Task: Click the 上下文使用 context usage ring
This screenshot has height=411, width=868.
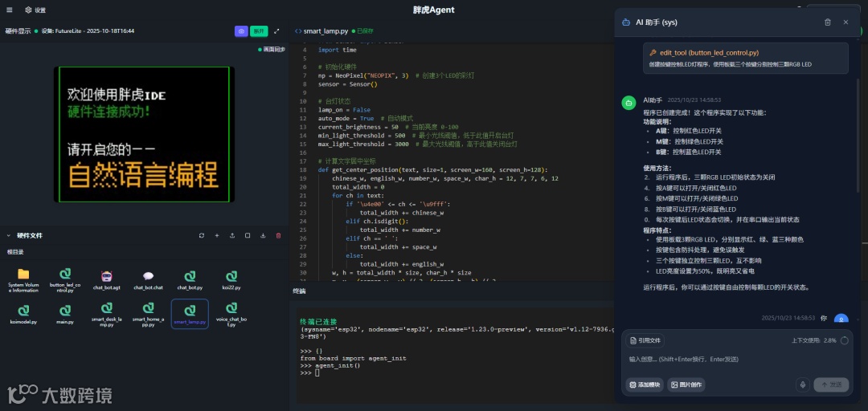Action: [x=844, y=340]
